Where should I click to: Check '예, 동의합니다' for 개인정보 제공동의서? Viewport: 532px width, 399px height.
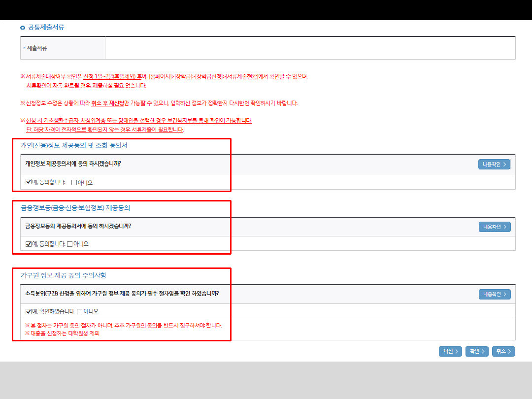(x=29, y=182)
